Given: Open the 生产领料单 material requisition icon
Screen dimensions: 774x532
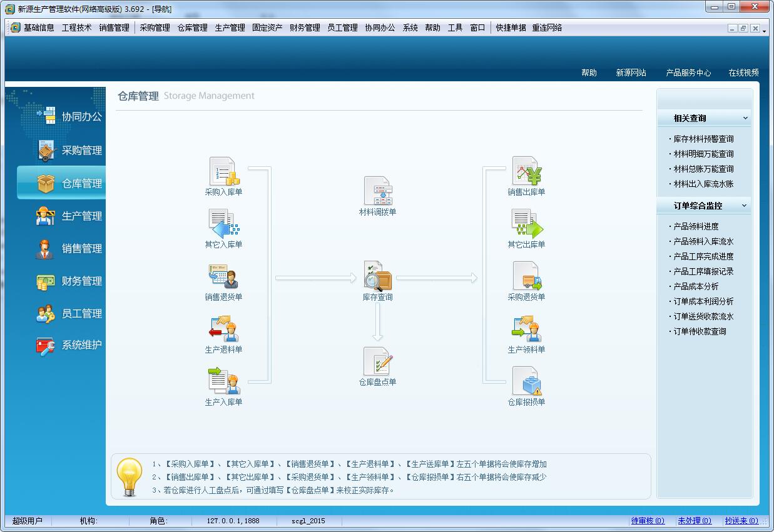Looking at the screenshot, I should [526, 329].
